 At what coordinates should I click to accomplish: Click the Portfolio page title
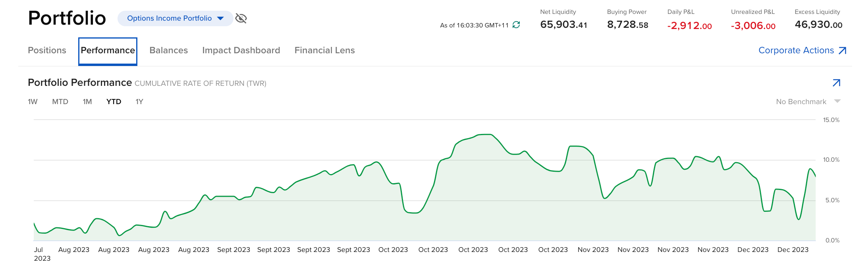point(67,18)
